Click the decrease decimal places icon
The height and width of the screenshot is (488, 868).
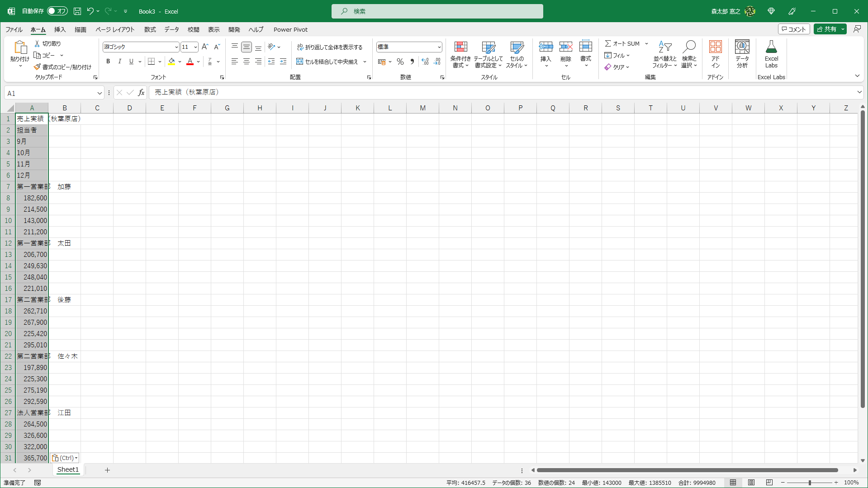tap(437, 62)
